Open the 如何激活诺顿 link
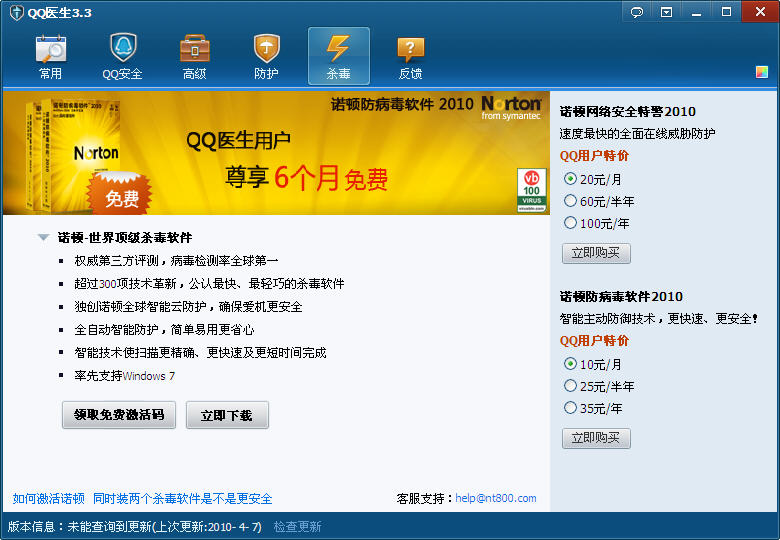This screenshot has width=780, height=540. click(48, 498)
